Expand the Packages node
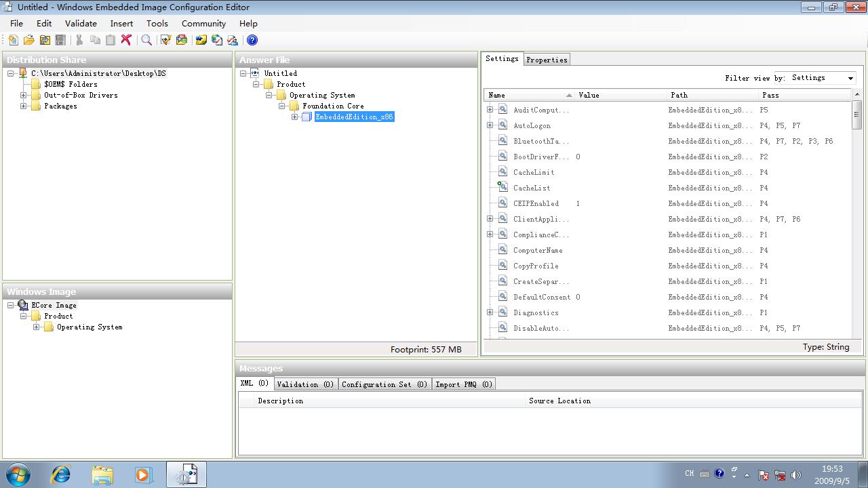The image size is (868, 488). (24, 106)
